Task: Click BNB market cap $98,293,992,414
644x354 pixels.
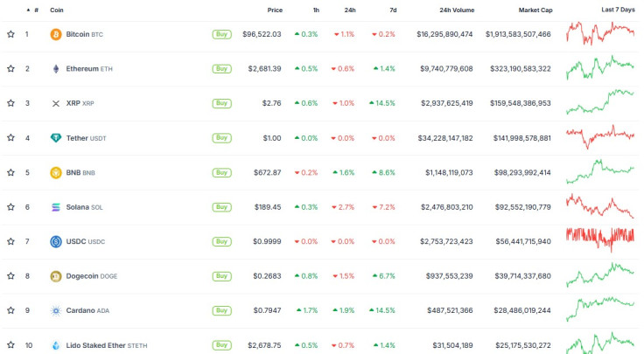Action: tap(522, 173)
